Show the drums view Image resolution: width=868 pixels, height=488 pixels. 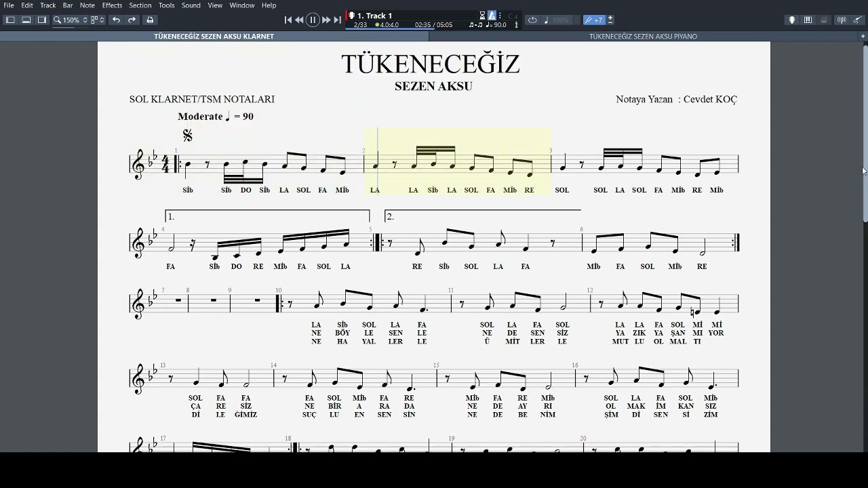click(x=824, y=20)
